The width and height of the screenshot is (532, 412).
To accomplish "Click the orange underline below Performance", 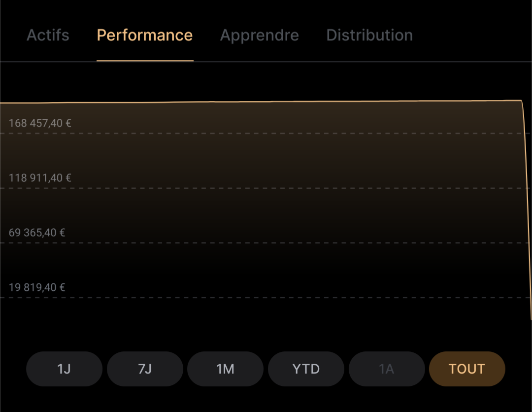I will pyautogui.click(x=145, y=61).
